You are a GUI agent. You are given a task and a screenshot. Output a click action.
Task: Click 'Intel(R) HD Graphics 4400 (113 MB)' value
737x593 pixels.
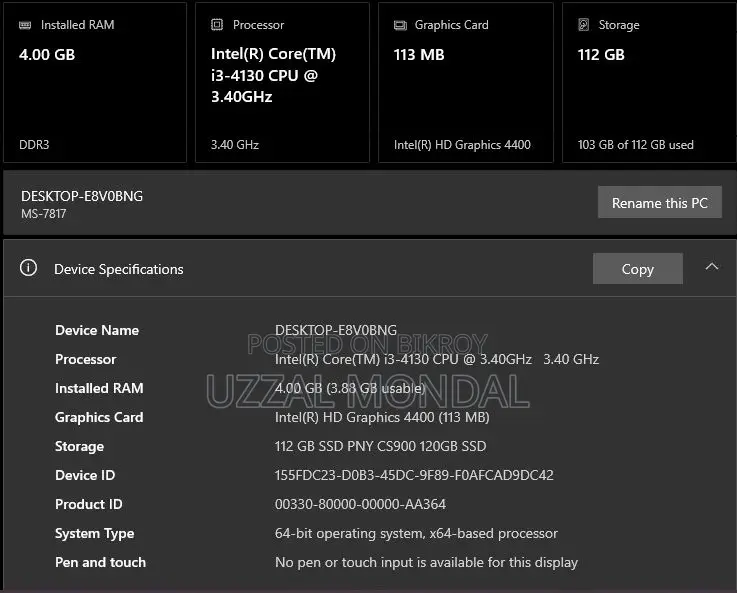click(x=382, y=417)
